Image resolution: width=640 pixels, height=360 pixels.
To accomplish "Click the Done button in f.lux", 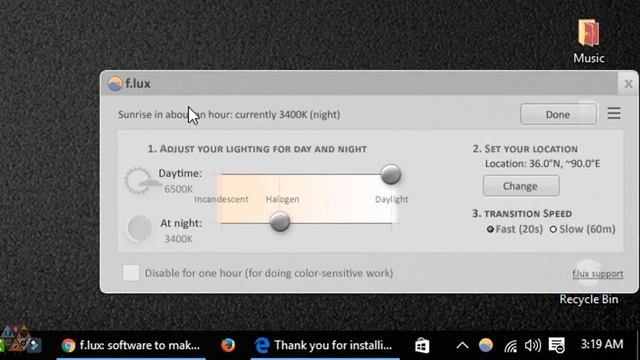I will [558, 114].
